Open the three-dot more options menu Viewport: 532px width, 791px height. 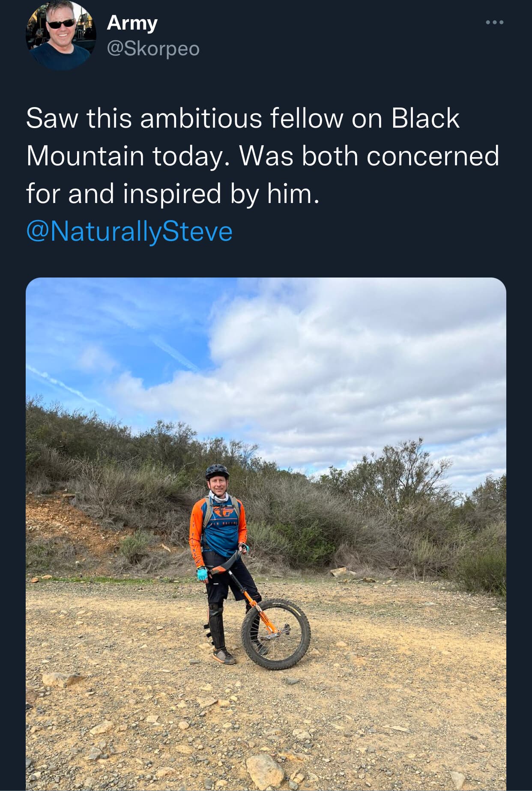495,22
